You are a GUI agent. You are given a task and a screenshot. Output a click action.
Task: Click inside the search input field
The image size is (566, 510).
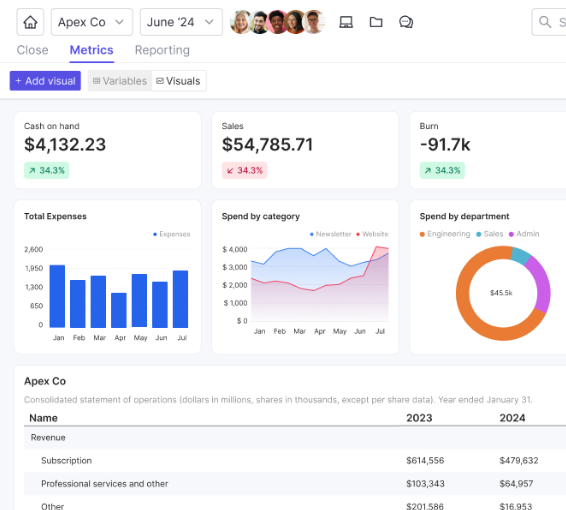[549, 22]
